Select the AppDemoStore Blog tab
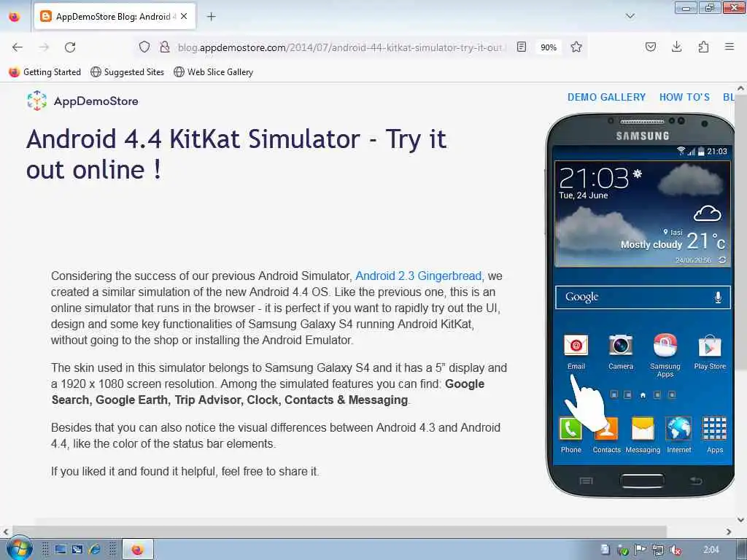This screenshot has width=747, height=560. pyautogui.click(x=115, y=16)
